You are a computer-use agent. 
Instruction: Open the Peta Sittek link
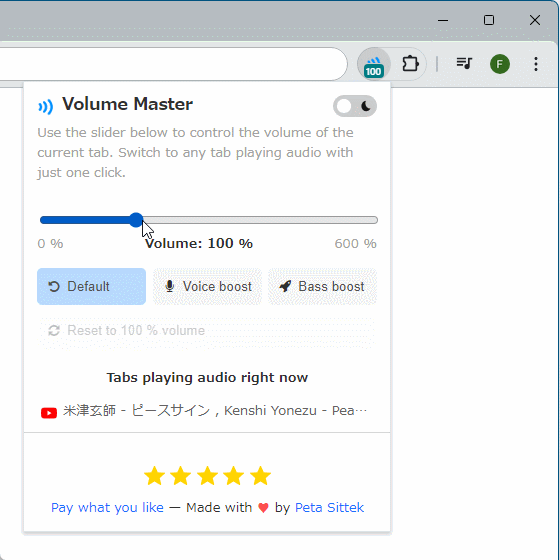point(329,508)
